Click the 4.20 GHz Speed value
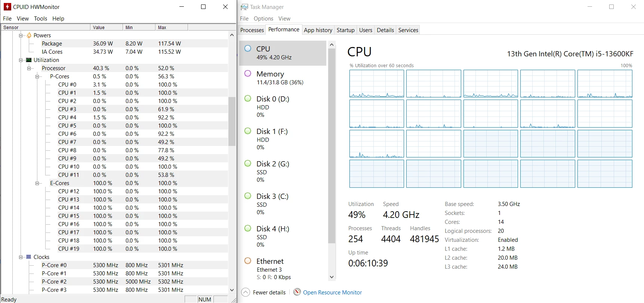 pyautogui.click(x=401, y=215)
